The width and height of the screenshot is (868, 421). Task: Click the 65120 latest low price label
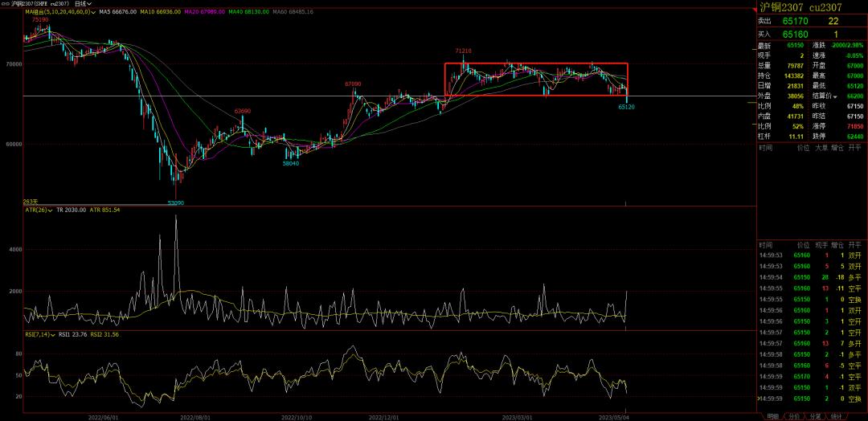tap(626, 106)
